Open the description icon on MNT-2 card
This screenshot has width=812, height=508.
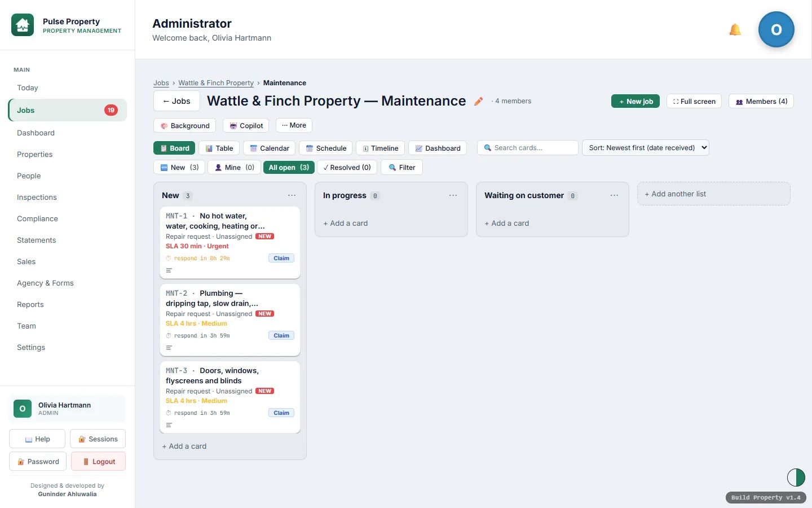(x=169, y=348)
